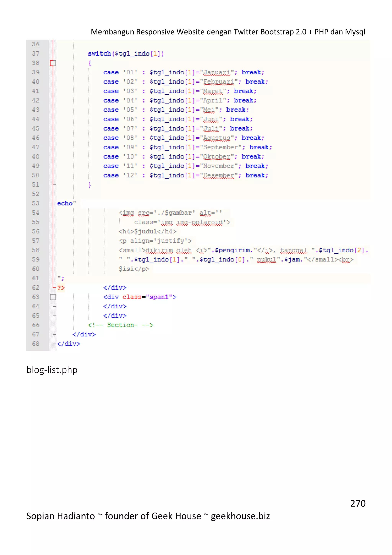The image size is (392, 555).
Task: Click the case '01' label on line 39
Action: point(120,72)
